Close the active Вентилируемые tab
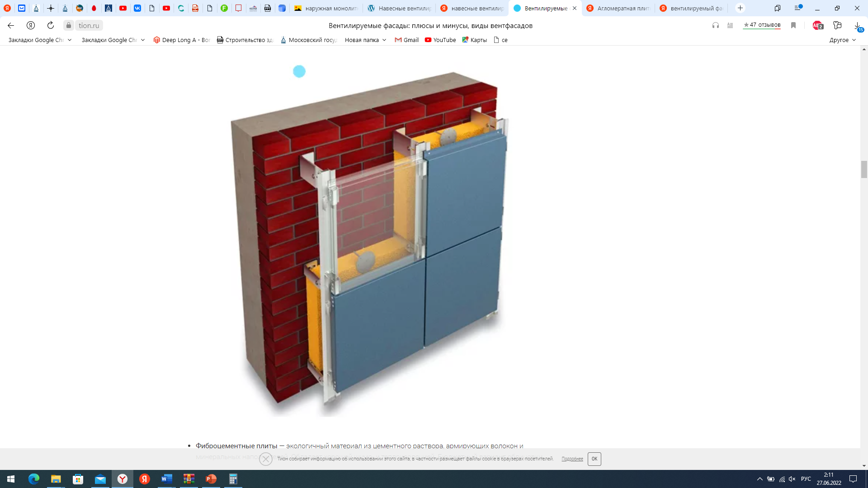The image size is (868, 488). click(575, 8)
